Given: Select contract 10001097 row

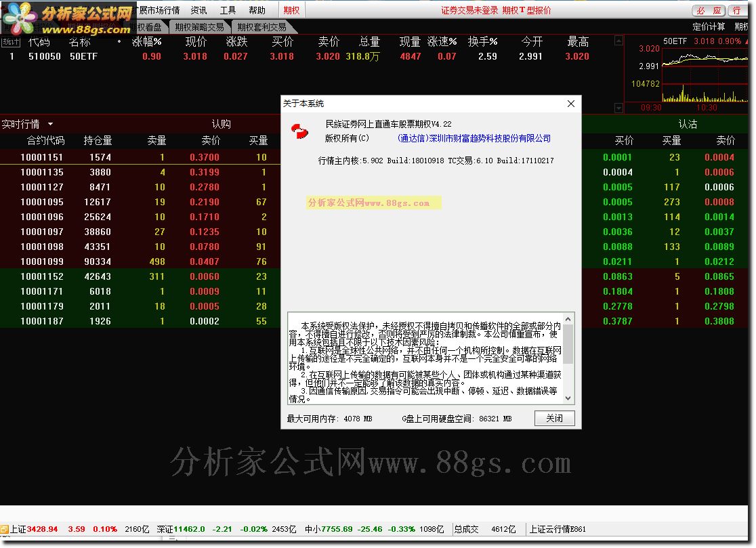Looking at the screenshot, I should click(140, 232).
